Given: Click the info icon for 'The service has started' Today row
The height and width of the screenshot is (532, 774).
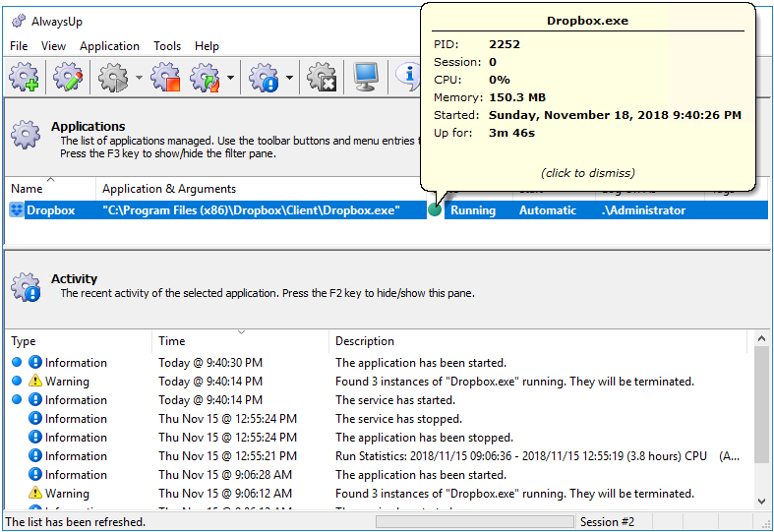Looking at the screenshot, I should pos(35,399).
